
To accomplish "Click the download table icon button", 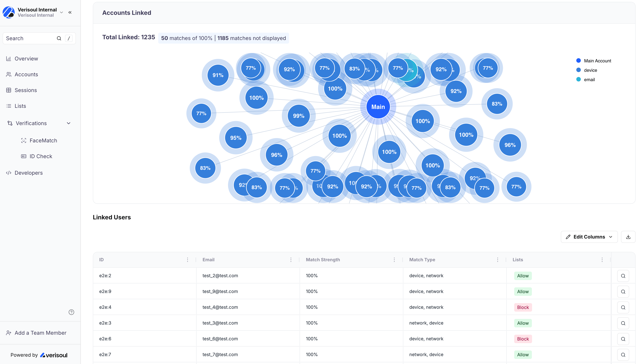I will click(628, 237).
